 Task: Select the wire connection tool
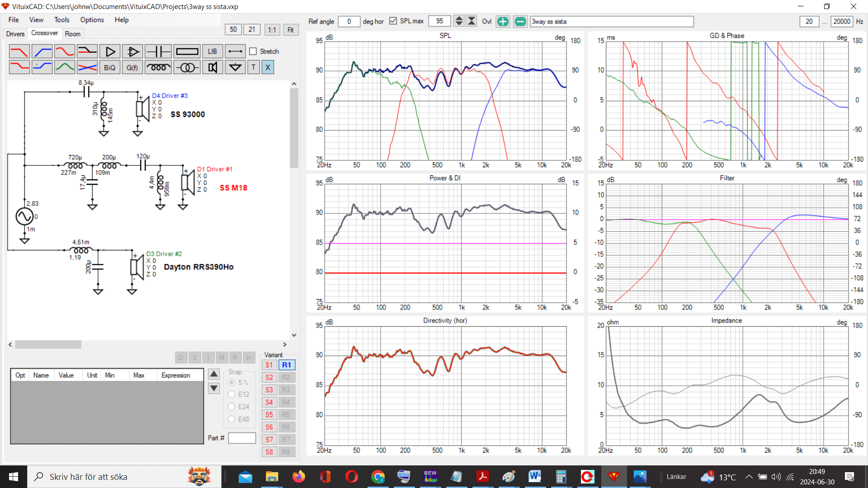pos(235,52)
